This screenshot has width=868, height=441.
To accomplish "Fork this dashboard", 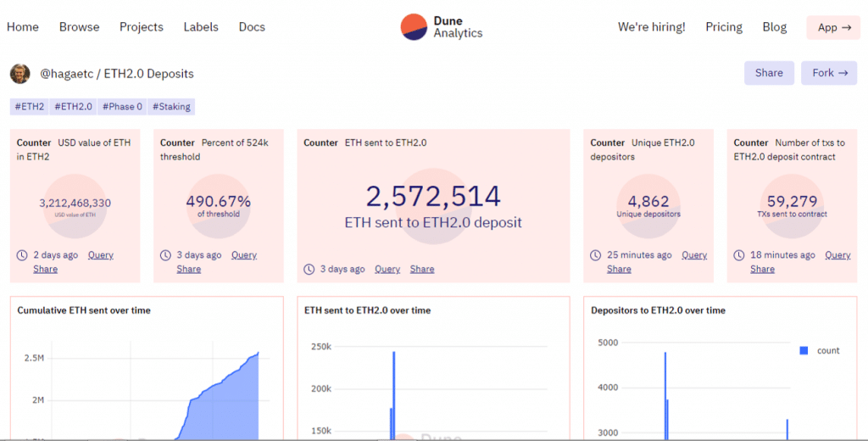I will click(829, 73).
